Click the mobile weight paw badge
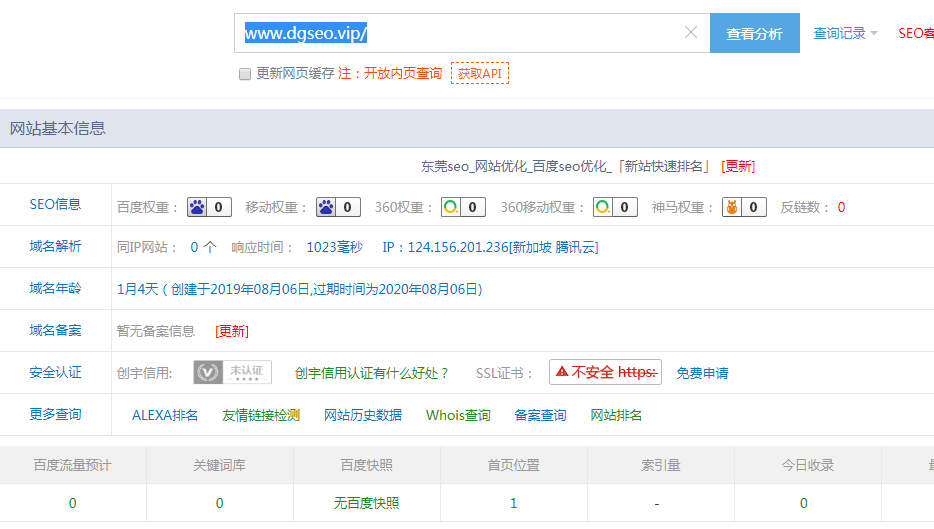 click(x=338, y=207)
